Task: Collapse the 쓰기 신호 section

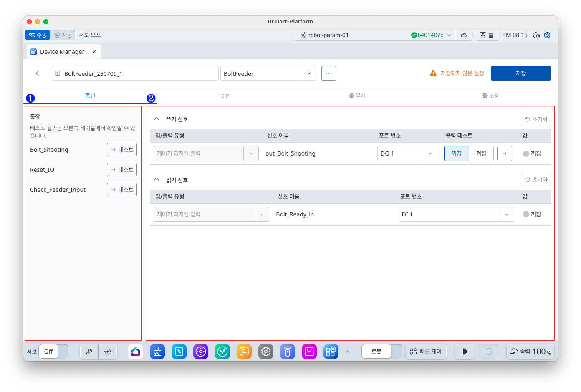Action: coord(157,119)
